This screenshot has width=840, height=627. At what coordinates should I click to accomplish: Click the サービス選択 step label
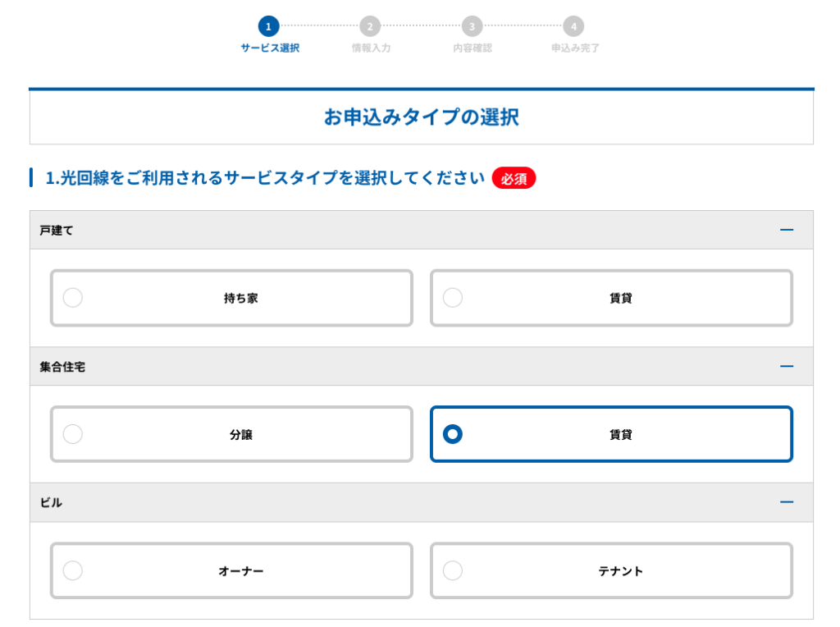click(269, 48)
